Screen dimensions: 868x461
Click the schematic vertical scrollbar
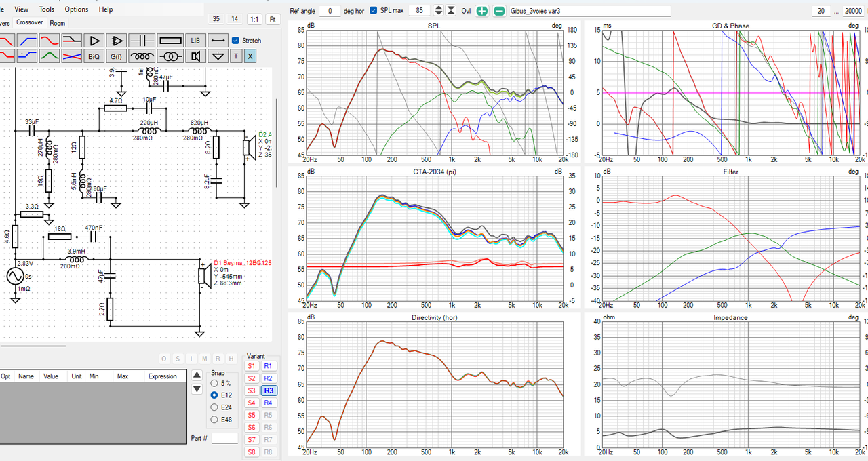tap(276, 144)
